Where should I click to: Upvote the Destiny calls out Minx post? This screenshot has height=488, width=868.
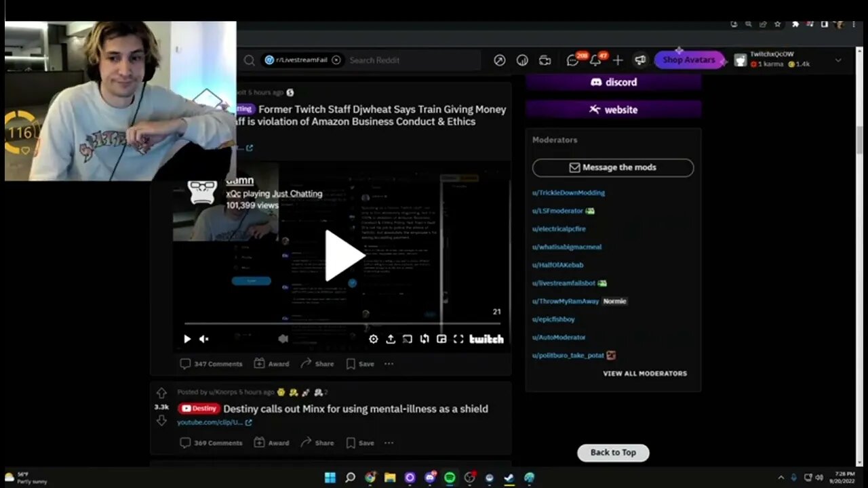161,393
